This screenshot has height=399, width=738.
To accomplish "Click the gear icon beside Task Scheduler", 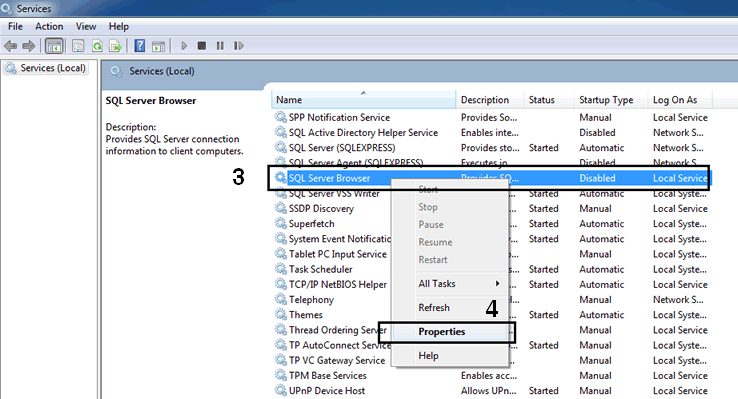I will 281,269.
